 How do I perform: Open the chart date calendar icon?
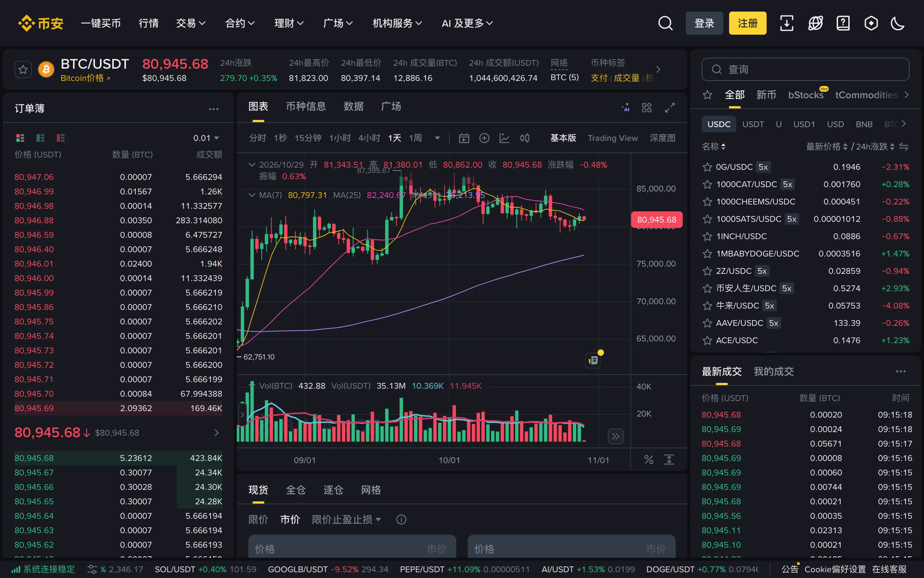[x=464, y=138]
